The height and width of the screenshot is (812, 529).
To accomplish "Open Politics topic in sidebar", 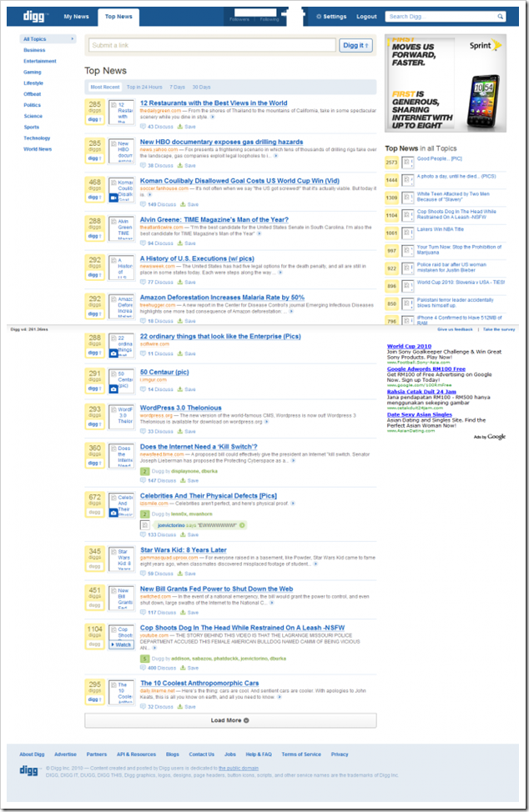I will coord(32,105).
